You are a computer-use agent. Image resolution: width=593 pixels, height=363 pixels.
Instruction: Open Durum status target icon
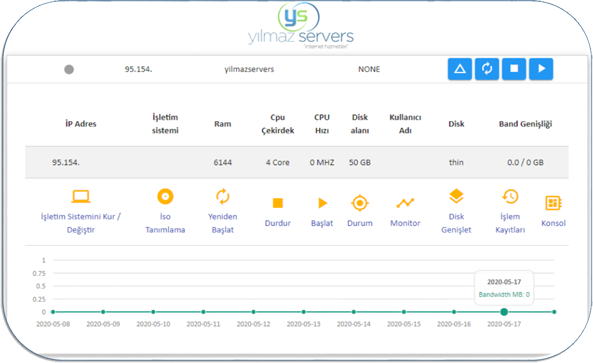360,203
